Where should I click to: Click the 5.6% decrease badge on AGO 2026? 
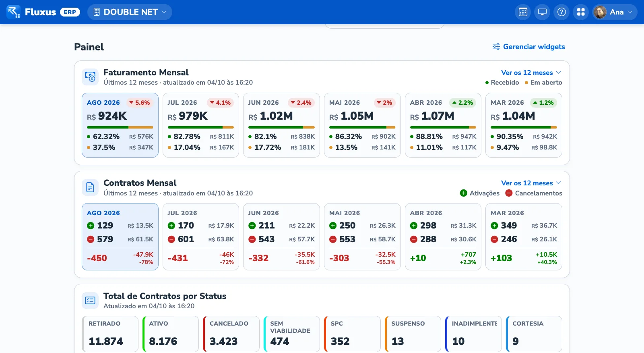140,103
